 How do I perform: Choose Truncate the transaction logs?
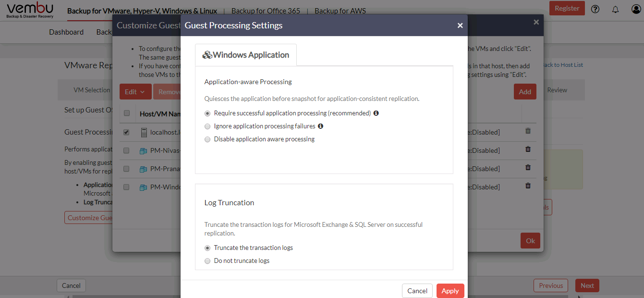click(207, 248)
